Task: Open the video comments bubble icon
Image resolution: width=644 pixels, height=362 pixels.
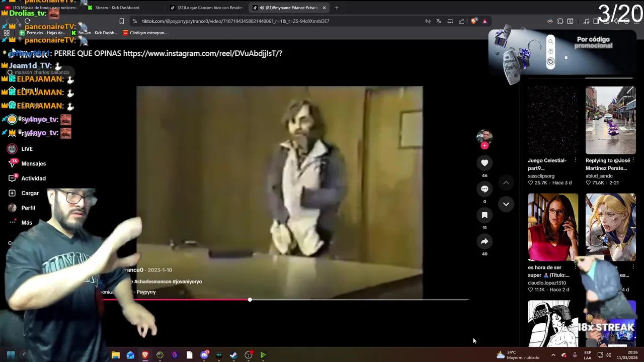Action: click(x=485, y=189)
